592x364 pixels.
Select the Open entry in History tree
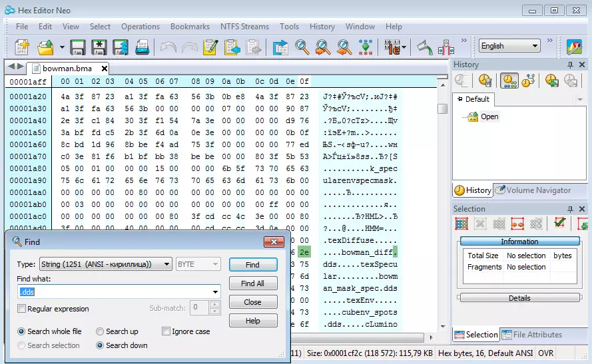[489, 116]
